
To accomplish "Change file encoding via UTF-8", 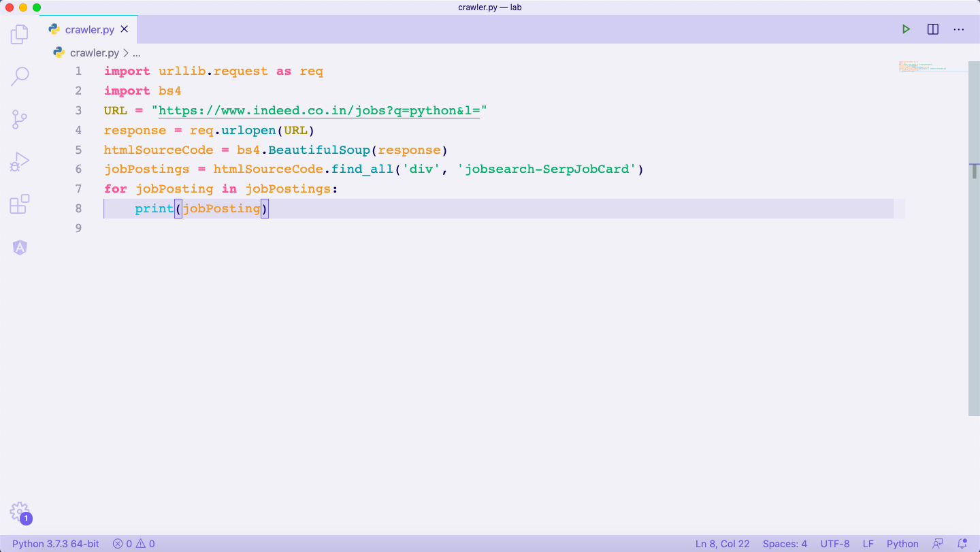I will tap(835, 544).
